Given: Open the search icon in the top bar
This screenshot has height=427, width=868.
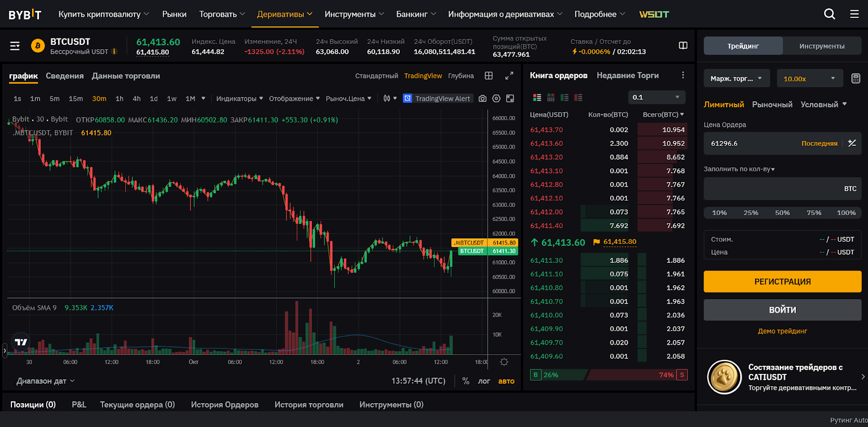Looking at the screenshot, I should tap(829, 14).
